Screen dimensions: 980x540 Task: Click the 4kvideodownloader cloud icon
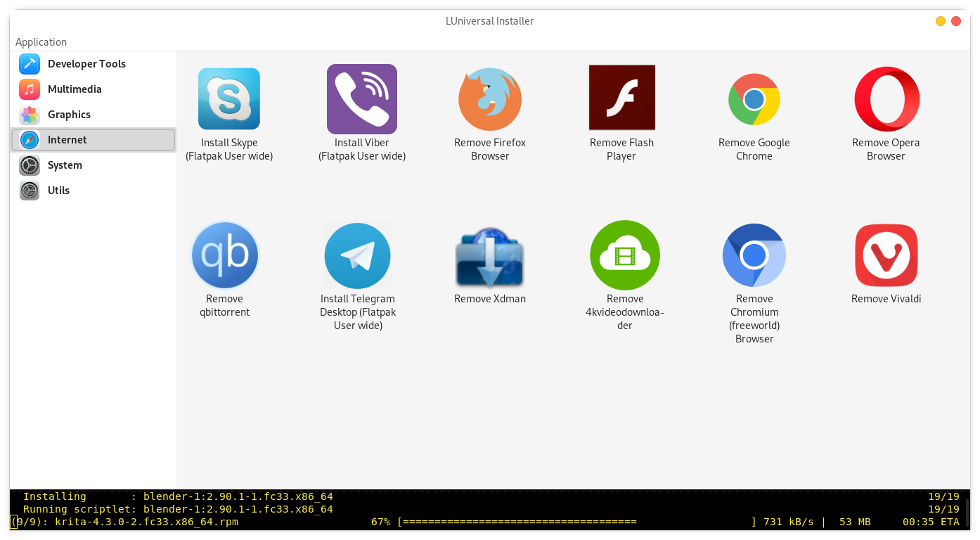[x=625, y=255]
